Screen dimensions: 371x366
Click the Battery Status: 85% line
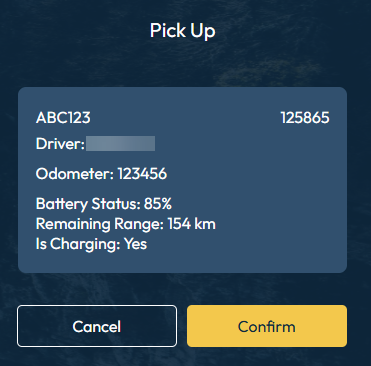(x=104, y=204)
